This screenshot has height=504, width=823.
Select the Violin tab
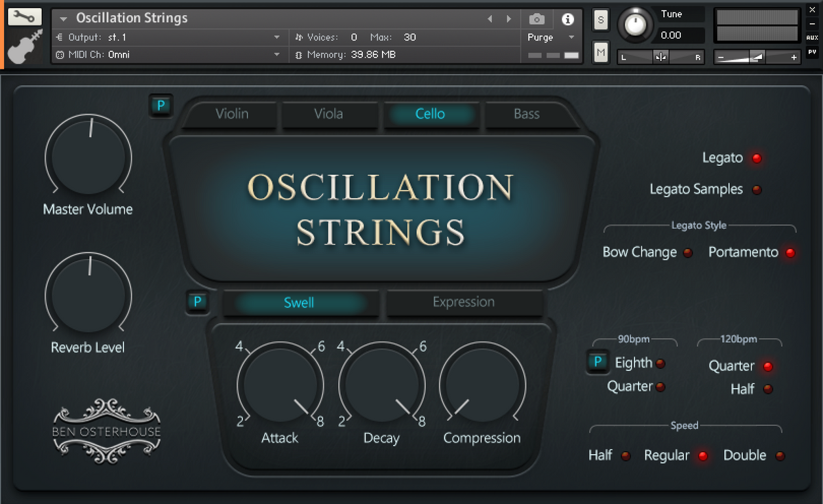[232, 114]
